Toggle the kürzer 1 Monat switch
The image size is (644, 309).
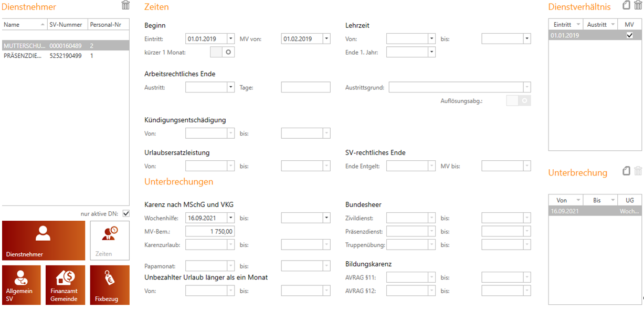tap(222, 52)
